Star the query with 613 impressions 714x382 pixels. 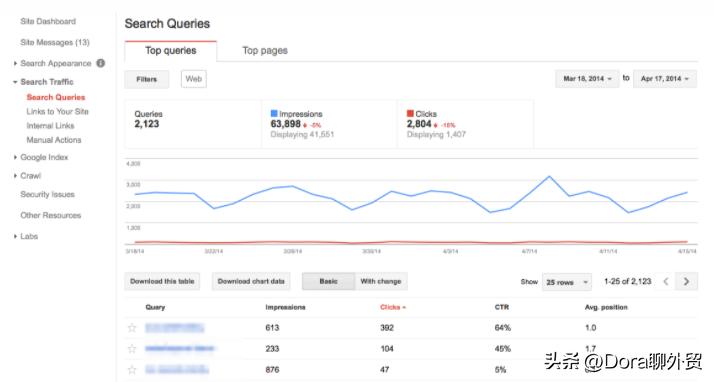coord(132,328)
